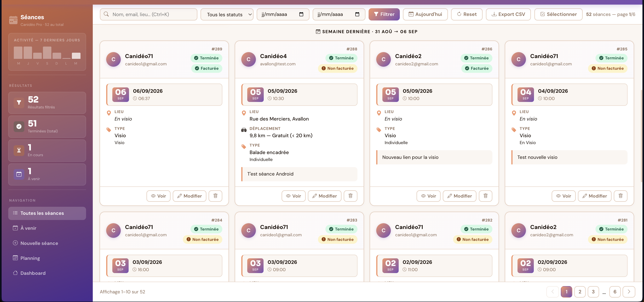Image resolution: width=644 pixels, height=302 pixels.
Task: Open end date calendar picker icon
Action: (357, 14)
